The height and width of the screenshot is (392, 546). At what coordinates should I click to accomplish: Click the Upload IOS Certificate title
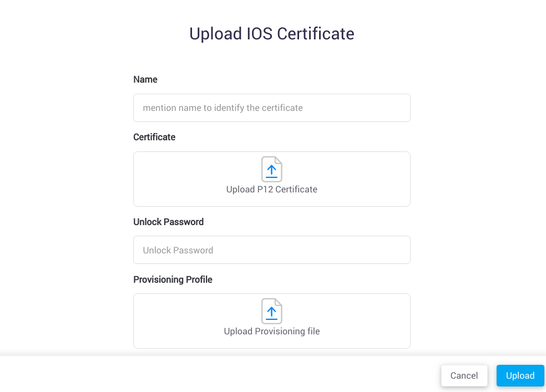[x=271, y=33]
